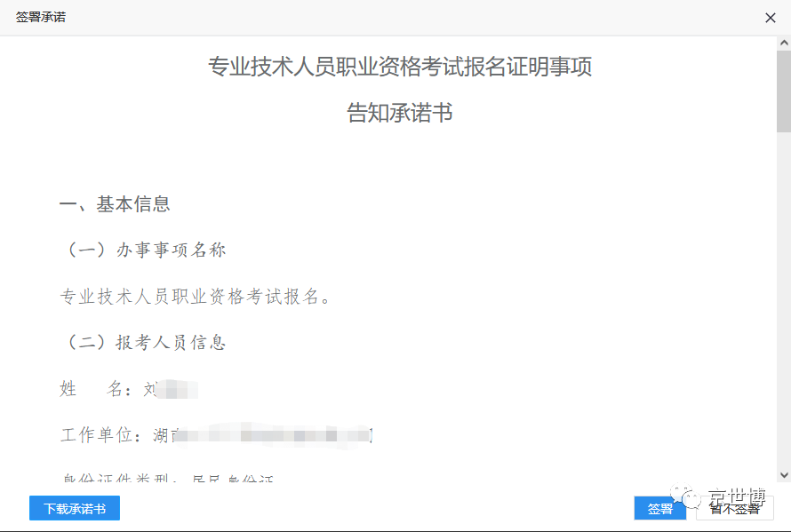
Task: Click the scrollbar track on the right edge
Action: (786, 266)
